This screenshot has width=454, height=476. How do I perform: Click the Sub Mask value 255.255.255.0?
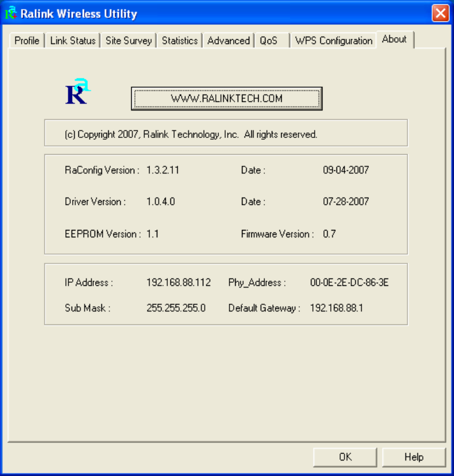176,308
